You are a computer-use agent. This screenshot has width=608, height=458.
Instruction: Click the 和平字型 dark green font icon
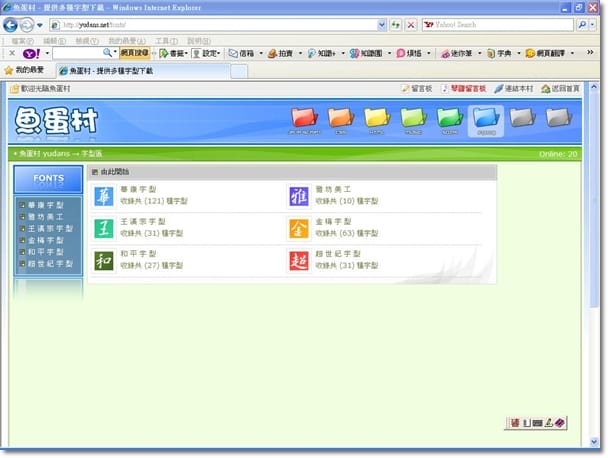coord(104,261)
